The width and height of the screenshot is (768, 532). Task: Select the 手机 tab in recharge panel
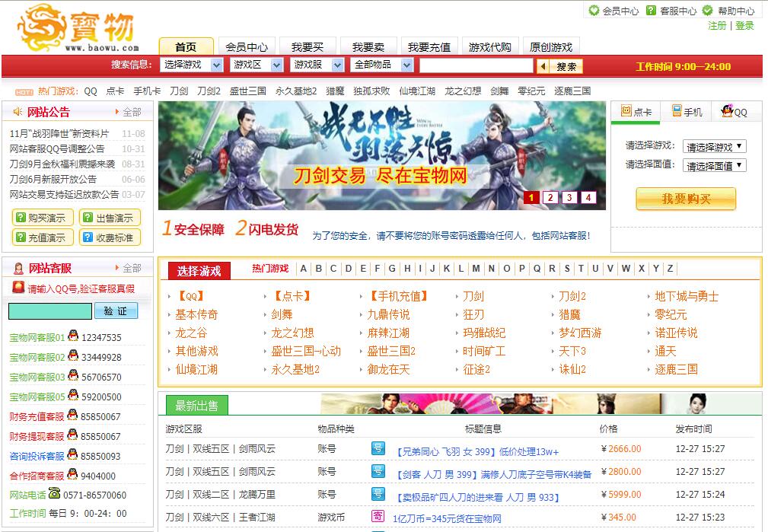(x=687, y=112)
